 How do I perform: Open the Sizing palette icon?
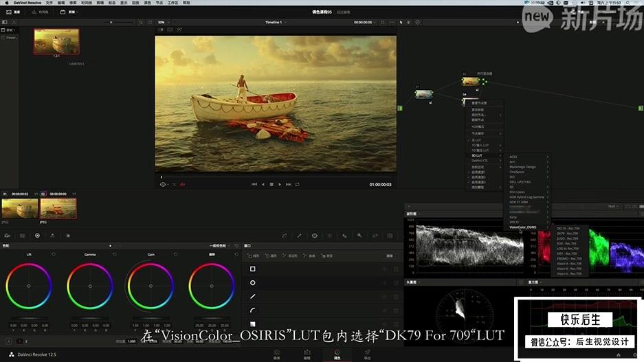tap(375, 236)
